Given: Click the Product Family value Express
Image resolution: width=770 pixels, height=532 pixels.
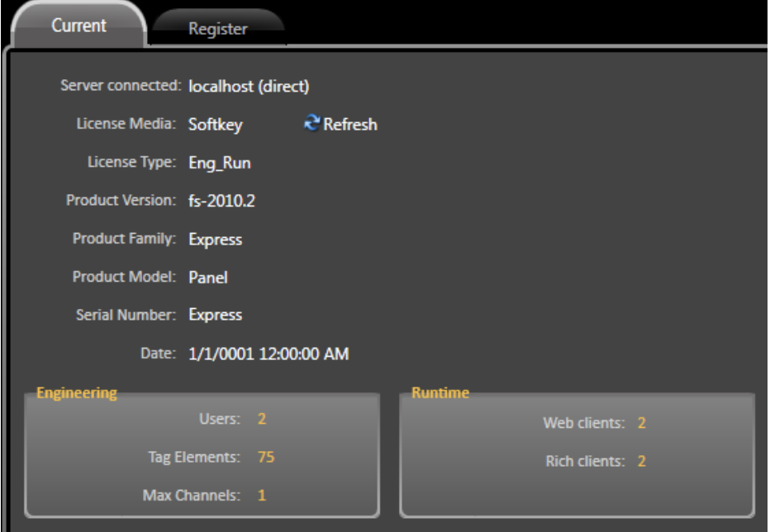Looking at the screenshot, I should click(x=215, y=240).
